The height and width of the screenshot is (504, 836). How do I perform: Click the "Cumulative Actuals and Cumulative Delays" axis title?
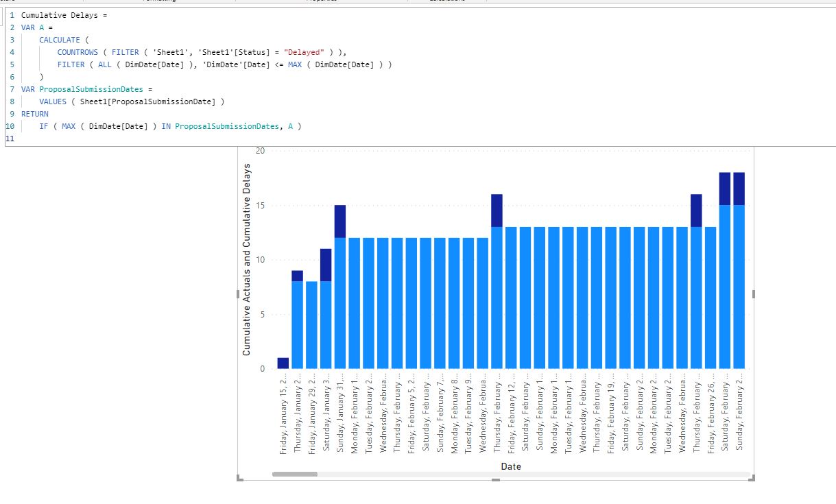point(246,259)
